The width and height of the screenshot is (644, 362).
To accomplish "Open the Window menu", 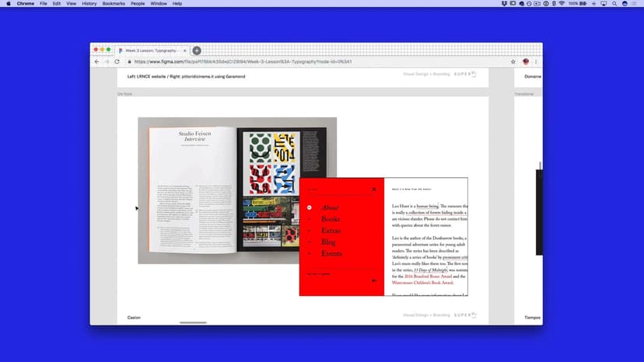I will pyautogui.click(x=159, y=4).
